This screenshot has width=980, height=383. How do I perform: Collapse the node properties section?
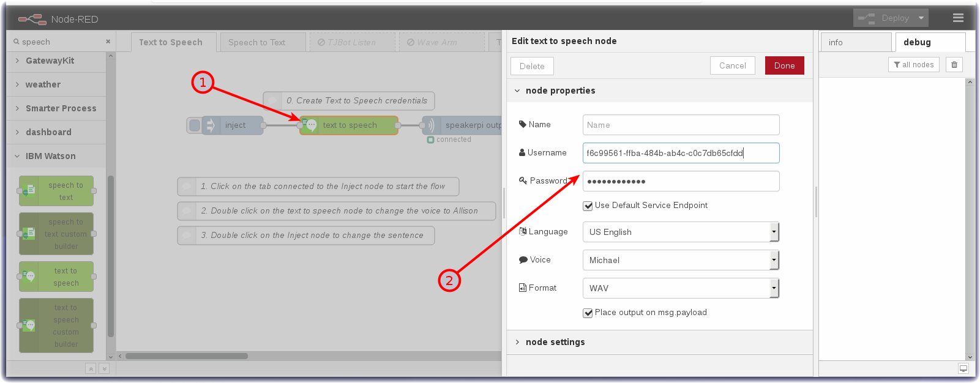(660, 91)
